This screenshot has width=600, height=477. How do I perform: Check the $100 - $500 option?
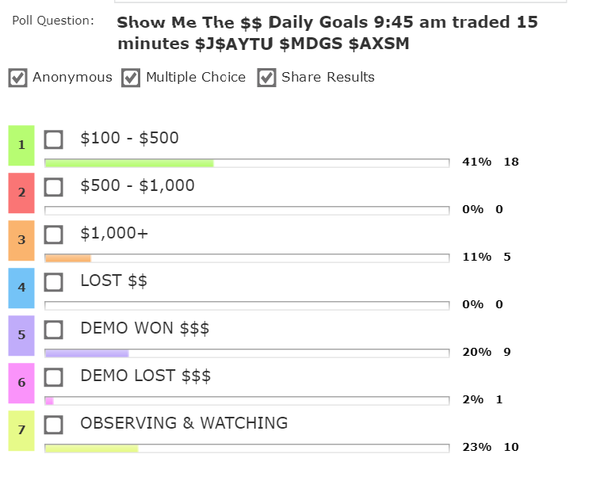54,139
